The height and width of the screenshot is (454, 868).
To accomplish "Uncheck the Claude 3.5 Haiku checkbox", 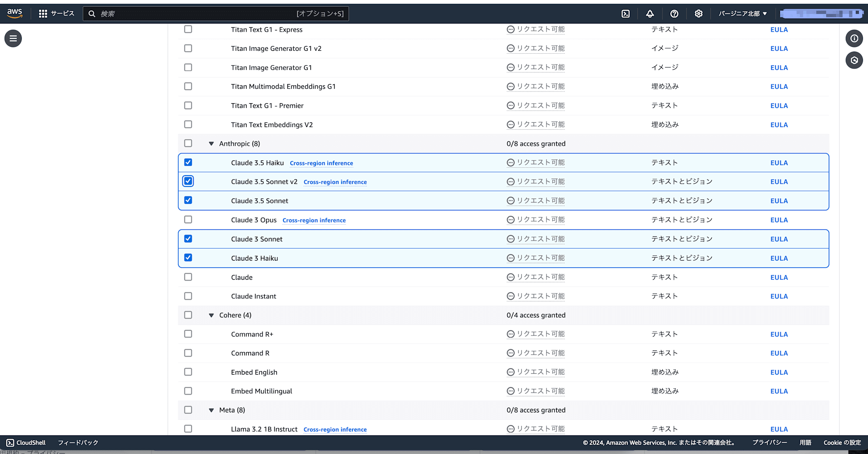I will pos(188,162).
